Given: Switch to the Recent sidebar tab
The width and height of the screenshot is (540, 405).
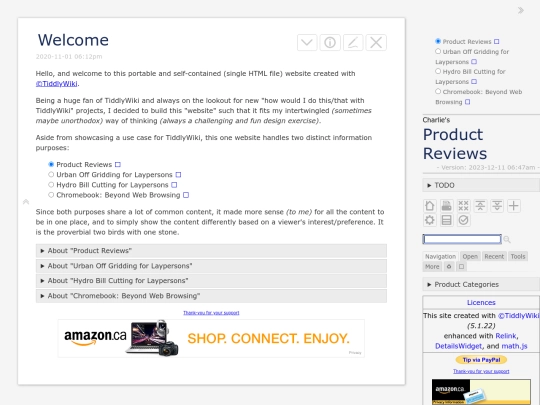Looking at the screenshot, I should [494, 257].
